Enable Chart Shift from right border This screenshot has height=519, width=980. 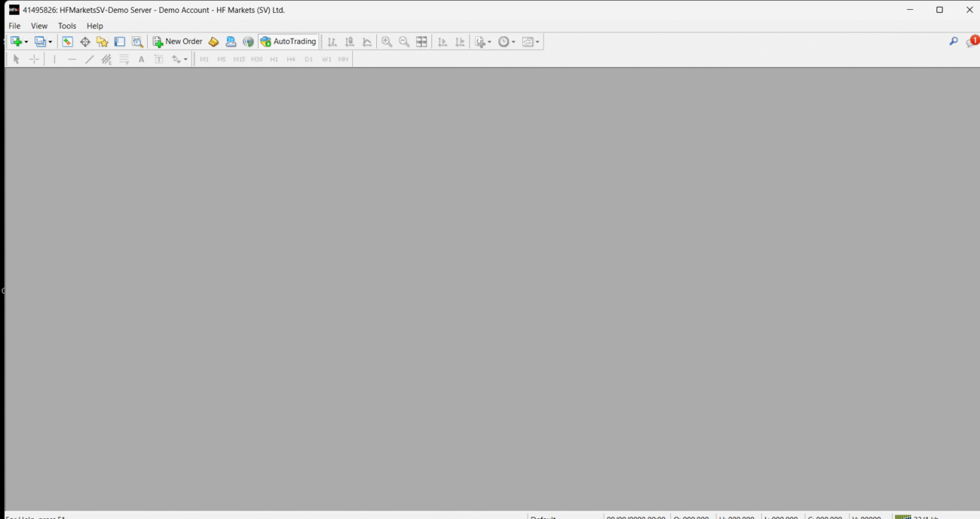click(460, 42)
